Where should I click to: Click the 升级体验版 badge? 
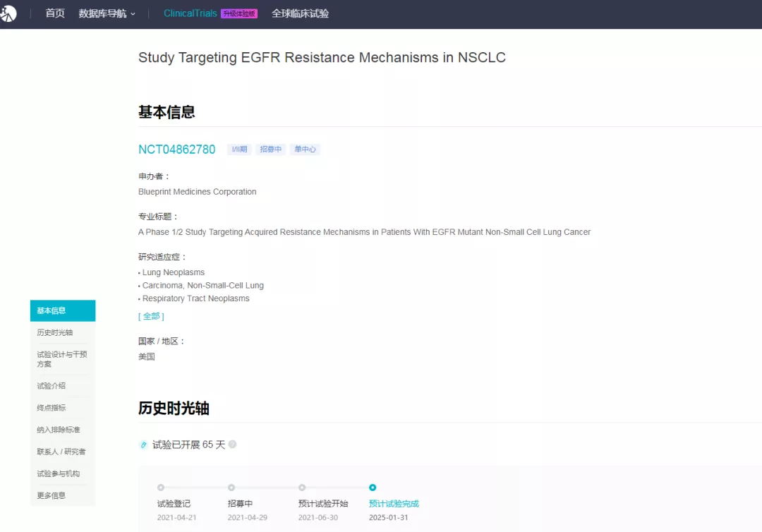(x=239, y=13)
